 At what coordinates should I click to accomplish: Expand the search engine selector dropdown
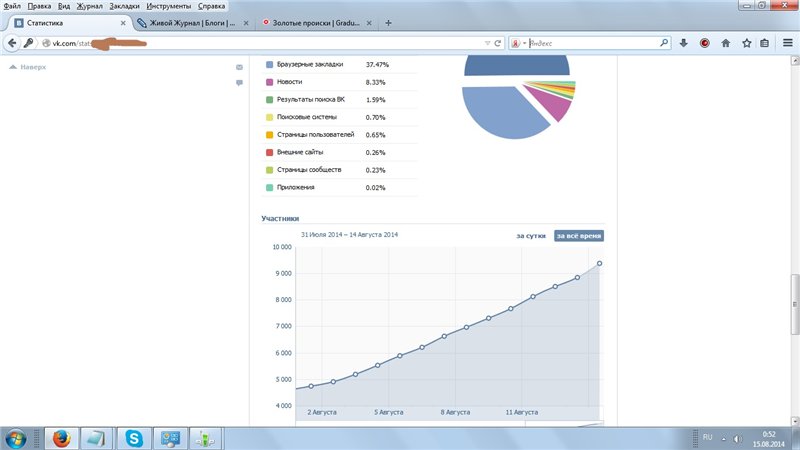[518, 43]
